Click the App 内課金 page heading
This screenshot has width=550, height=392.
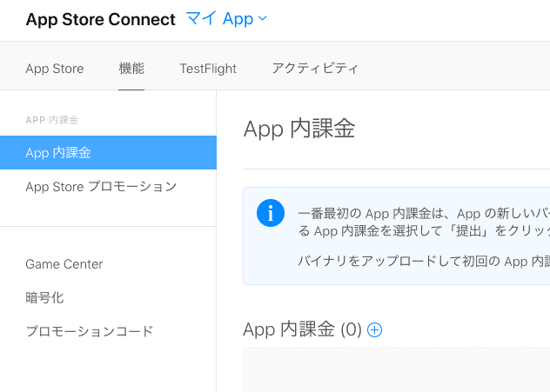coord(299,129)
